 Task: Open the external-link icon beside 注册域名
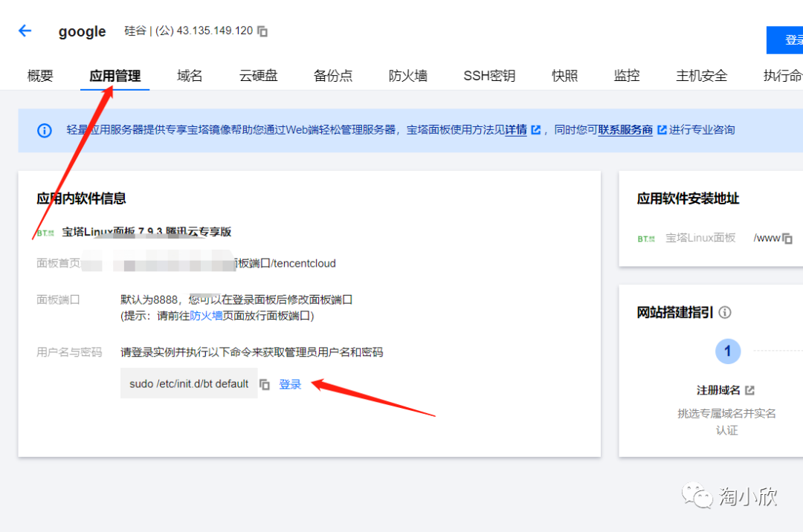[x=749, y=390]
